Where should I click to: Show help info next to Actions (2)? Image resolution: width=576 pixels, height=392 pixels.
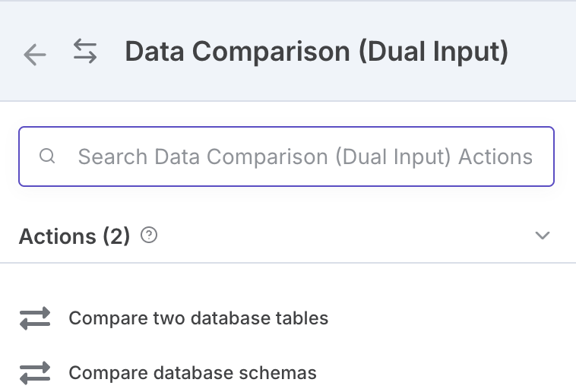[149, 236]
